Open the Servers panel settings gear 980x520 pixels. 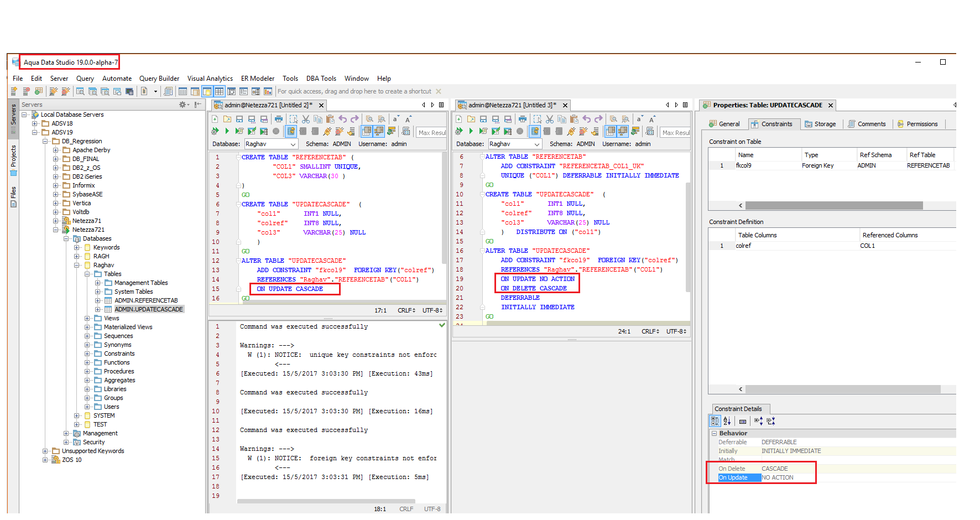click(183, 105)
